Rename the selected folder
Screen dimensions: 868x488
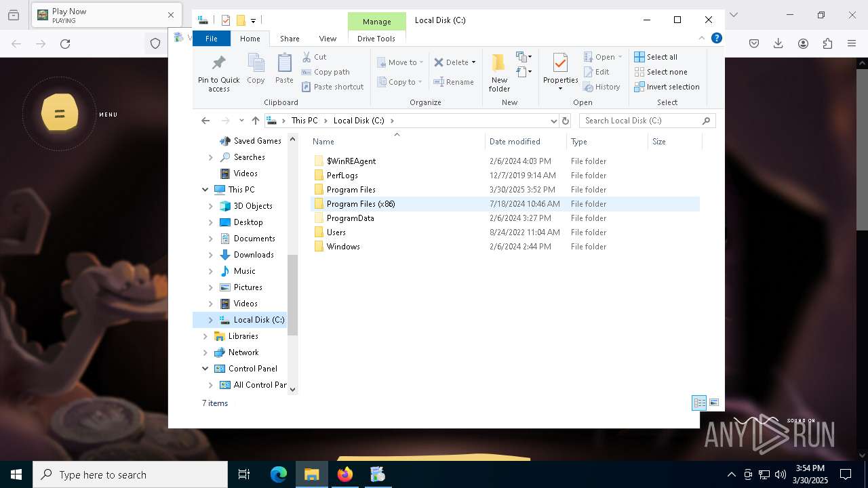click(x=454, y=82)
